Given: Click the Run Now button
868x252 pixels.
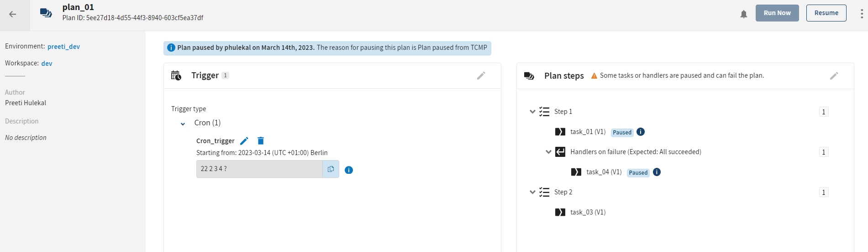Looking at the screenshot, I should (777, 13).
